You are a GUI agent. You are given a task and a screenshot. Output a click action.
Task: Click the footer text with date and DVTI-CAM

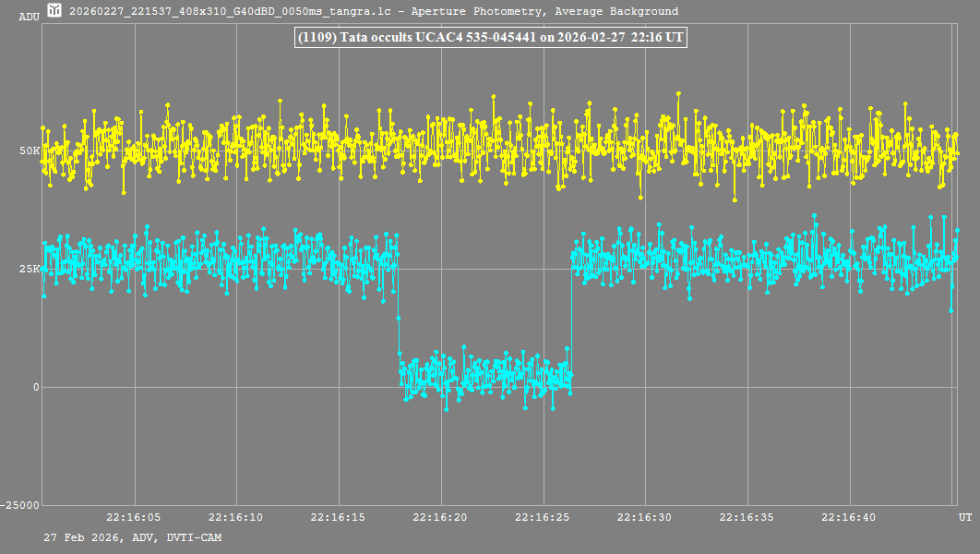coord(132,537)
